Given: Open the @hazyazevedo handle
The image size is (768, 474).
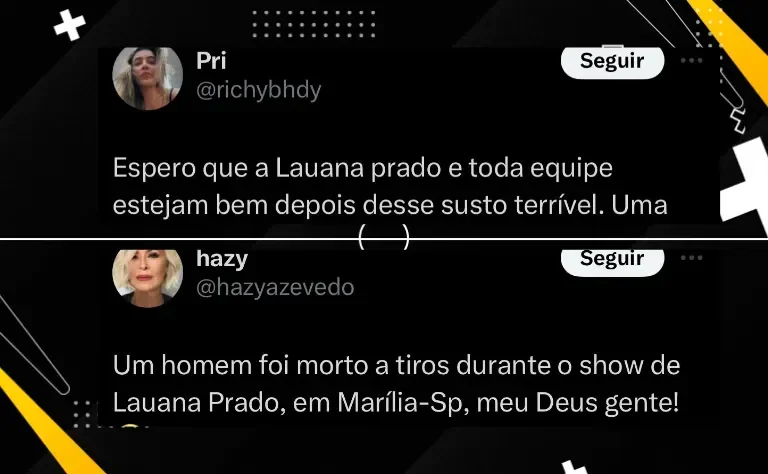Looking at the screenshot, I should point(275,287).
